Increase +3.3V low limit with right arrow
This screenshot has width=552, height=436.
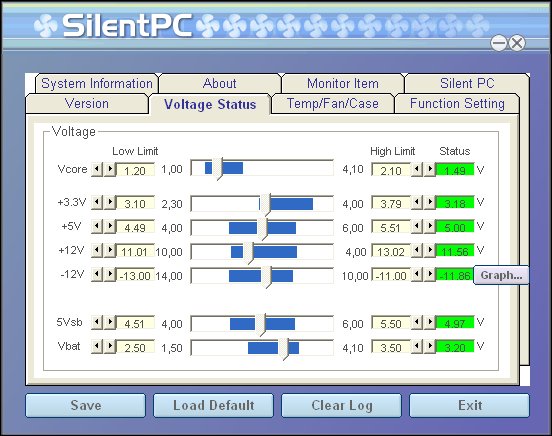[110, 203]
